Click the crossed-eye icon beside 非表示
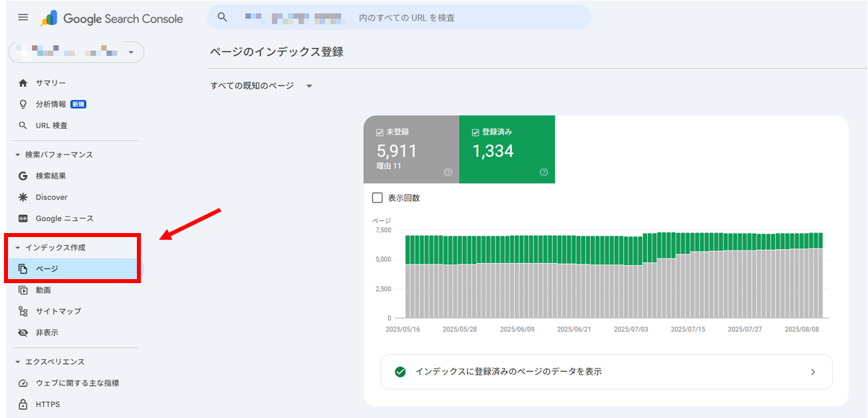 [23, 333]
